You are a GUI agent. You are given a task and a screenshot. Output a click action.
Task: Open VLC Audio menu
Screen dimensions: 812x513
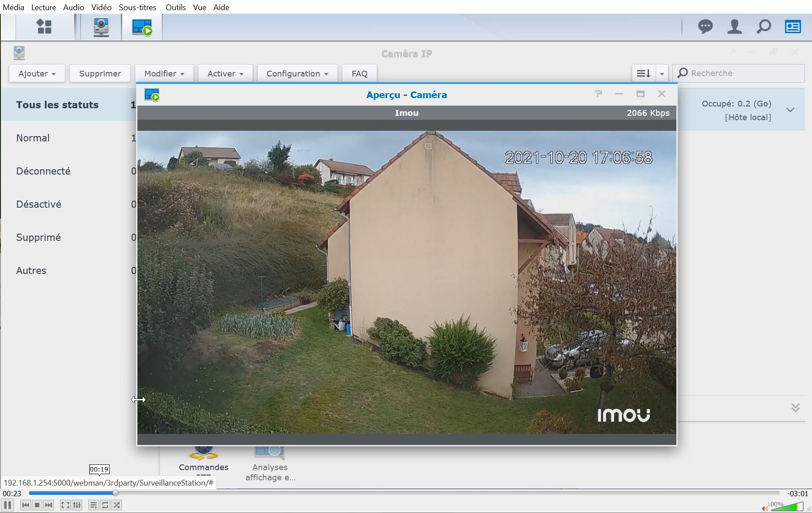(74, 7)
